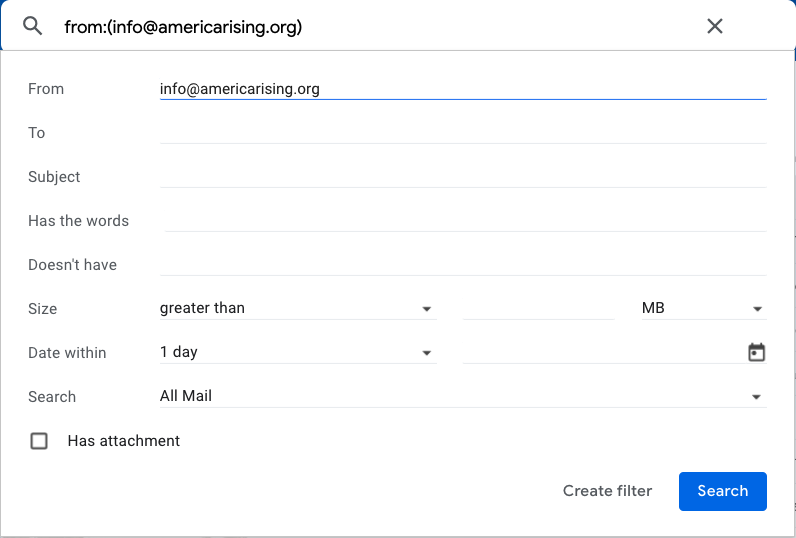Screen dimensions: 796x538
Task: Click the size value number field
Action: tap(538, 309)
